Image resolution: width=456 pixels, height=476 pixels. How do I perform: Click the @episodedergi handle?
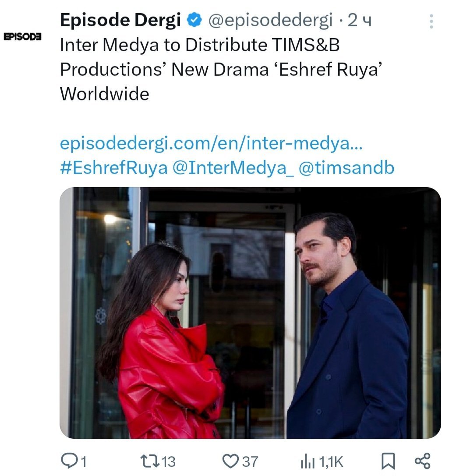click(x=270, y=20)
